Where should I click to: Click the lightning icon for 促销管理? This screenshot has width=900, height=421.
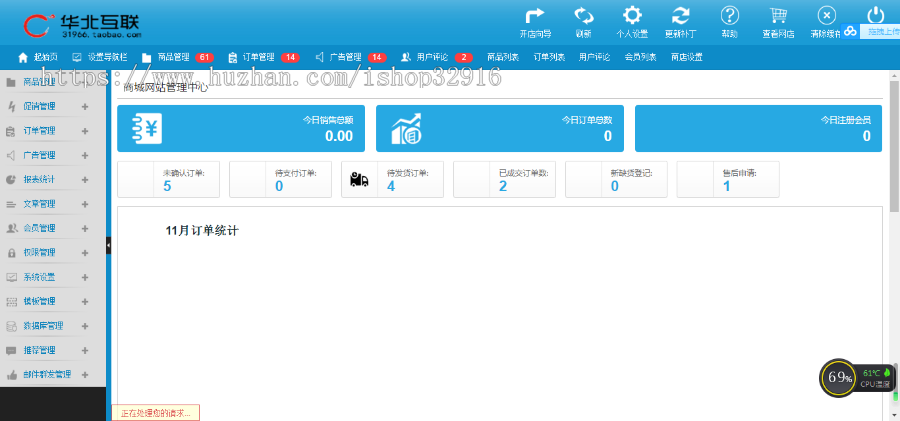10,106
